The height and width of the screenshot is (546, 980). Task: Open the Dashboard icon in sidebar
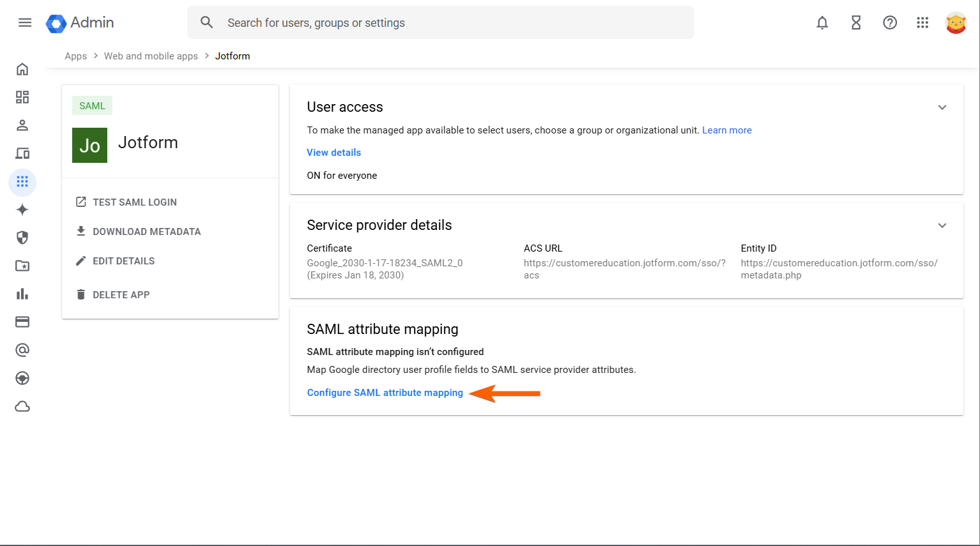tap(22, 97)
